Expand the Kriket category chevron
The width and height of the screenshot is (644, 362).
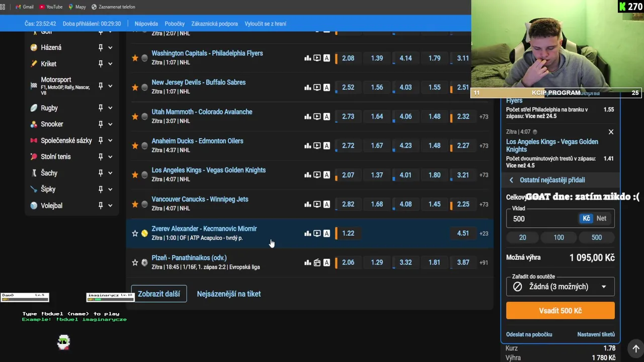110,64
